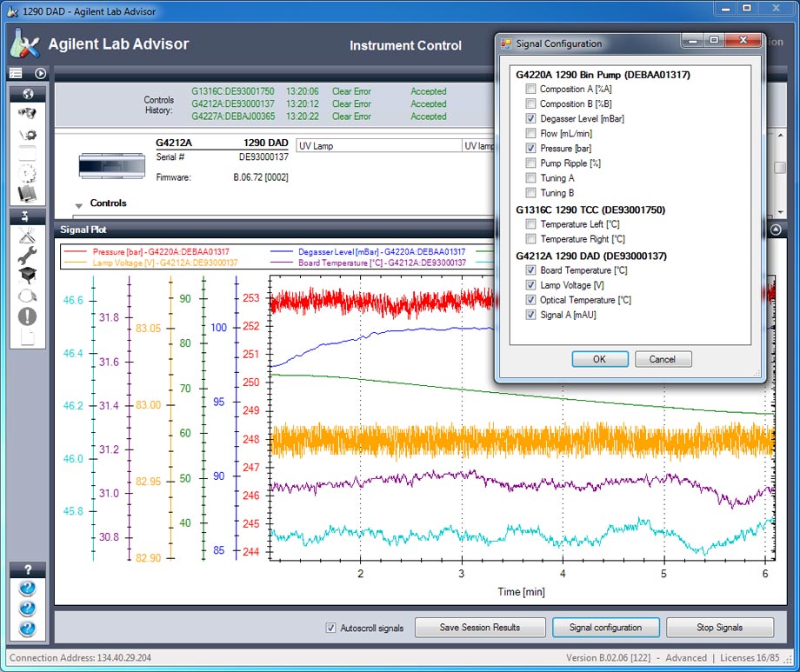Screen dimensions: 800x672
Task: Click the Stop Signals button
Action: 720,628
